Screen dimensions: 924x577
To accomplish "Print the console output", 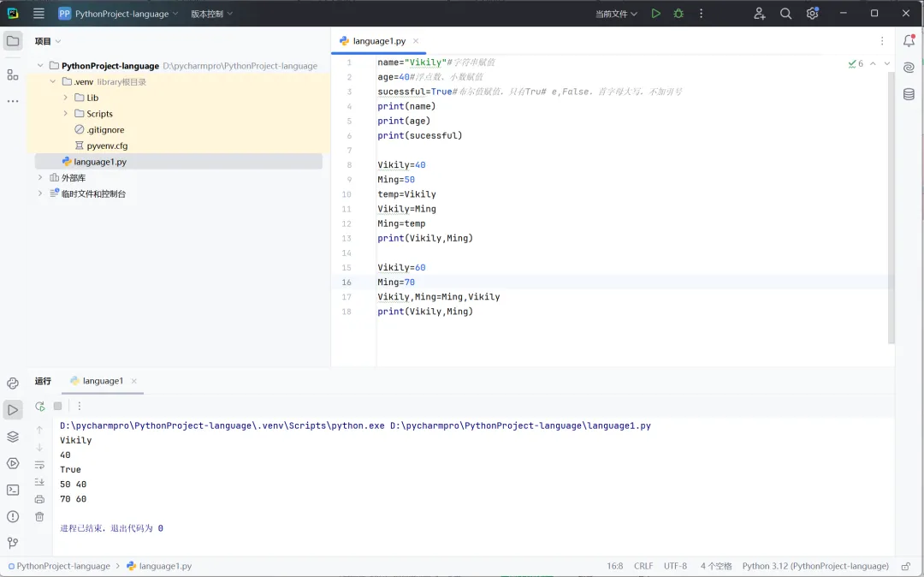I will point(39,499).
